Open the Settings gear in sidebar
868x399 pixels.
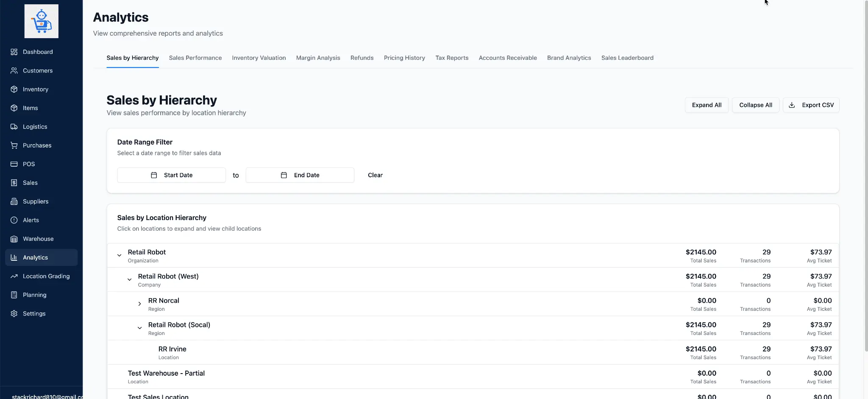14,313
